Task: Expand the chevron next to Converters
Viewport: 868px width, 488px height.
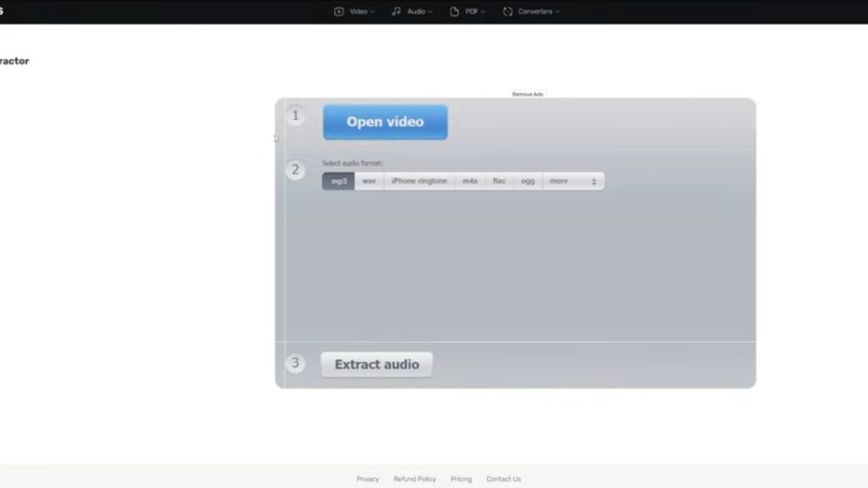Action: (558, 12)
